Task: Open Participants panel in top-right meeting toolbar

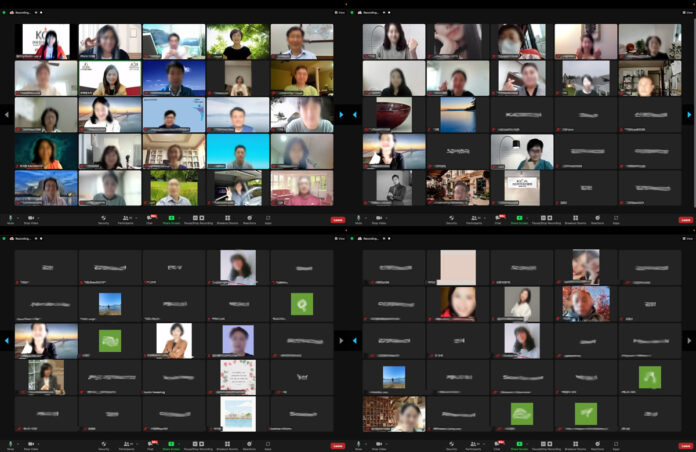Action: (x=476, y=217)
